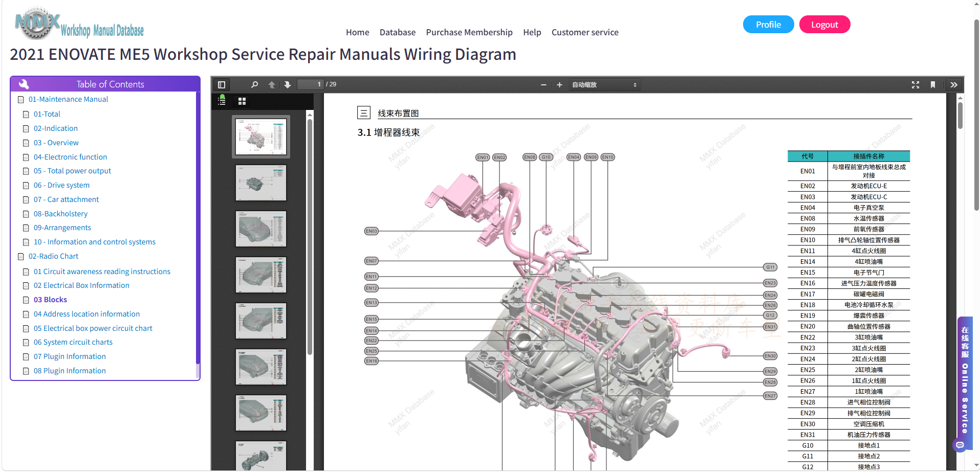
Task: Click the Profile button
Action: click(x=769, y=25)
